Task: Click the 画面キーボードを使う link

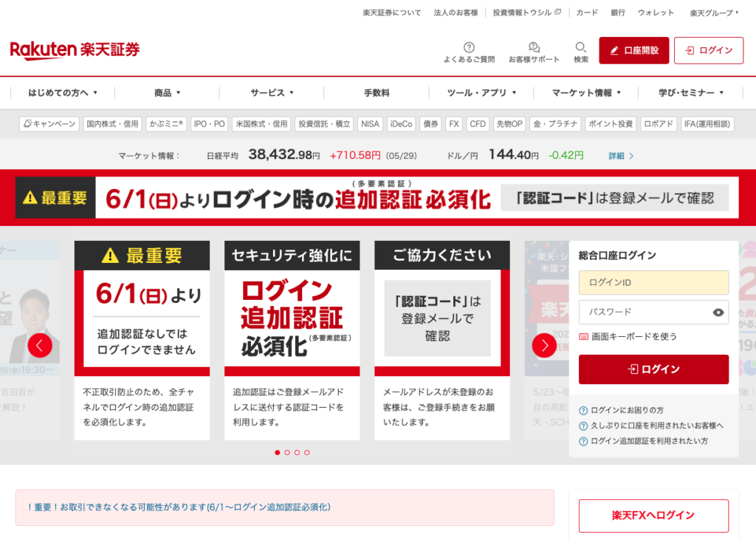Action: [x=628, y=336]
